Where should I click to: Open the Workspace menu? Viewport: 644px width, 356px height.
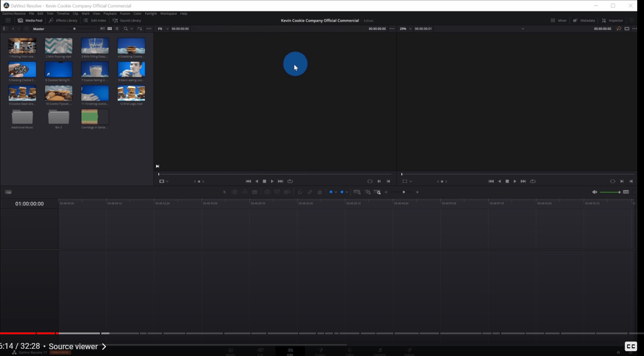pos(168,14)
